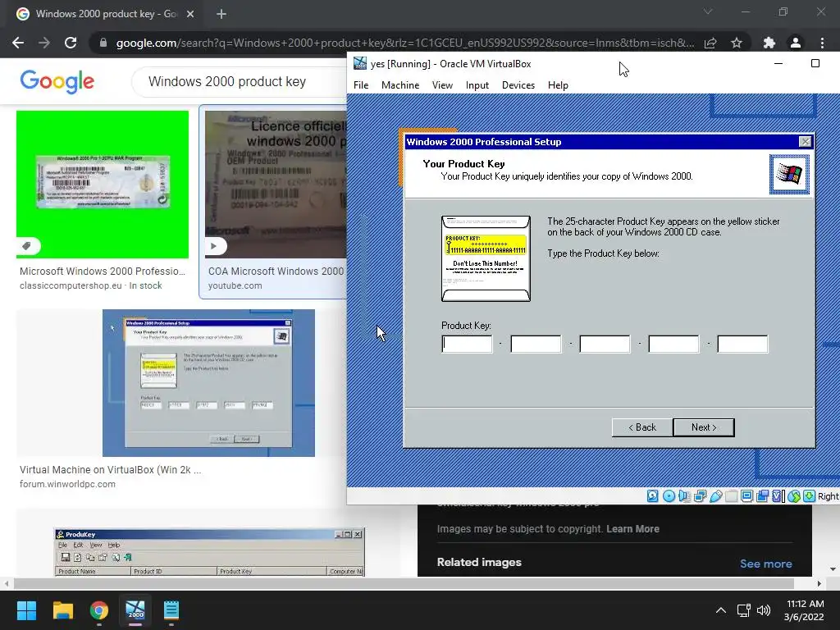Viewport: 840px width, 630px height.
Task: Click the optical disc icon in VirtualBox status bar
Action: click(x=669, y=496)
